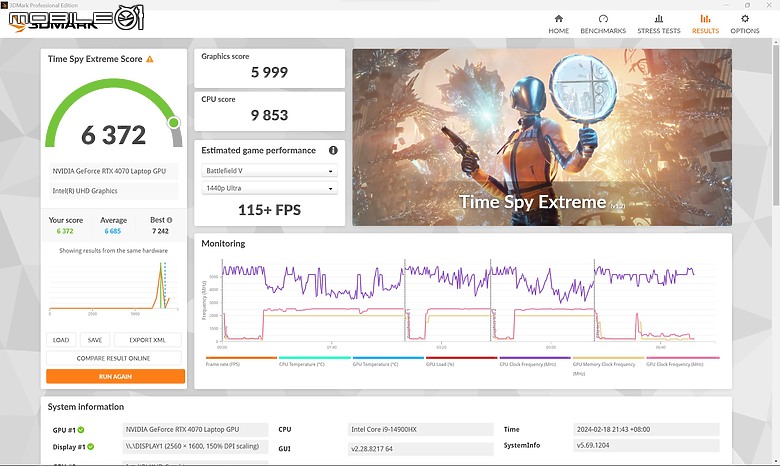Image resolution: width=780 pixels, height=466 pixels.
Task: Click the Time Spy Extreme banner image
Action: (x=542, y=137)
